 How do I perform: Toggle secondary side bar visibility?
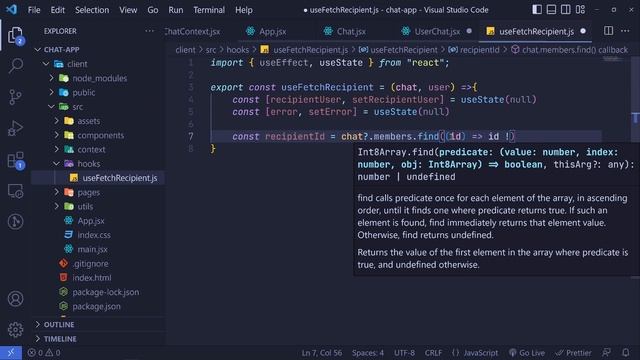click(566, 9)
